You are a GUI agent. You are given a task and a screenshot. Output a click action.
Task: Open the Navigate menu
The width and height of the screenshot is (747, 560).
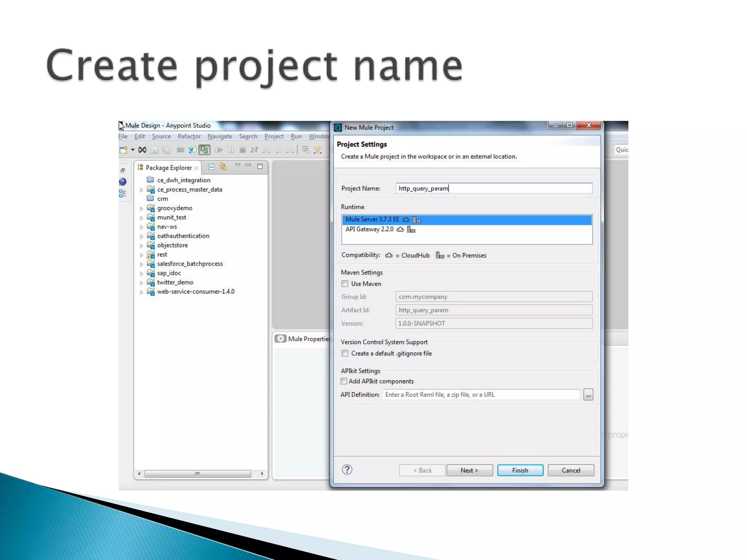pos(220,136)
